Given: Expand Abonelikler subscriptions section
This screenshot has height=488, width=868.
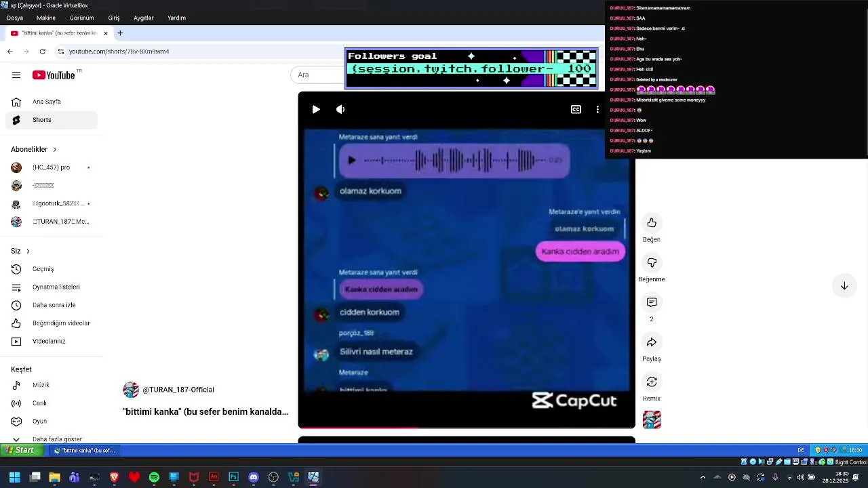Looking at the screenshot, I should (34, 149).
